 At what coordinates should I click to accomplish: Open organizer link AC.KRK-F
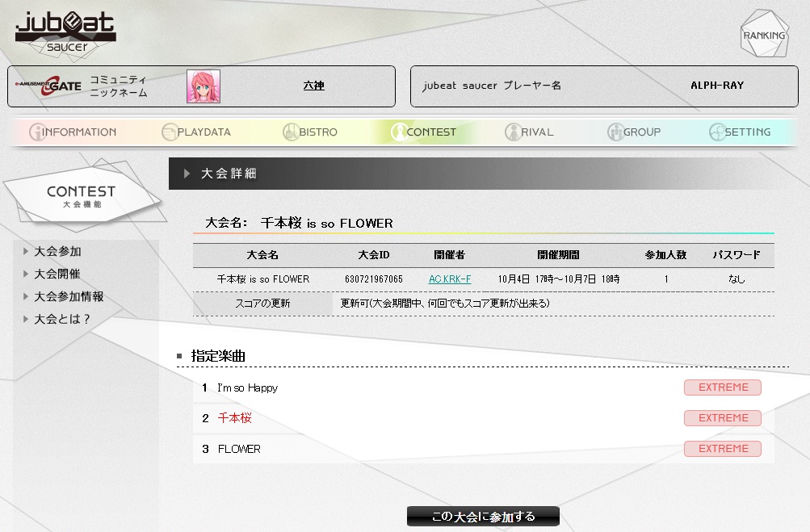point(450,279)
